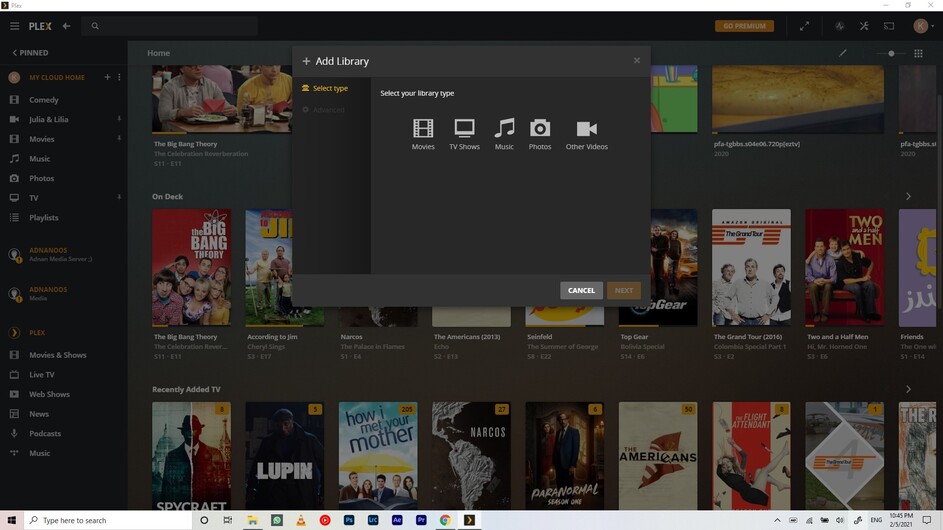Open File Explorer from the taskbar

[x=253, y=520]
